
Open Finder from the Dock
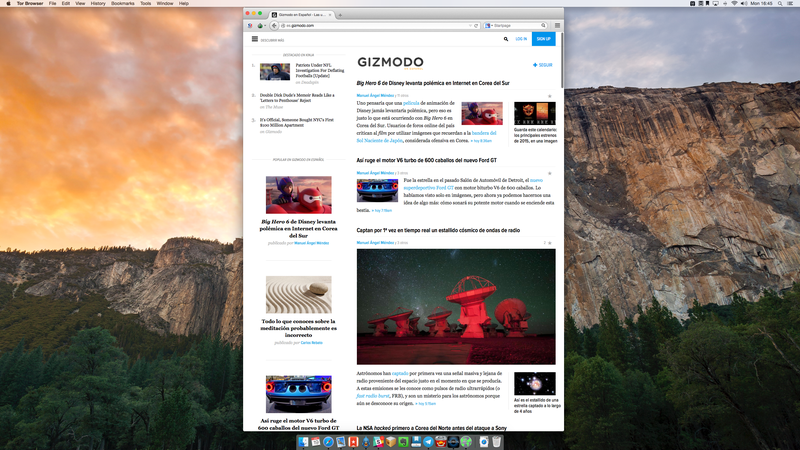pos(304,442)
